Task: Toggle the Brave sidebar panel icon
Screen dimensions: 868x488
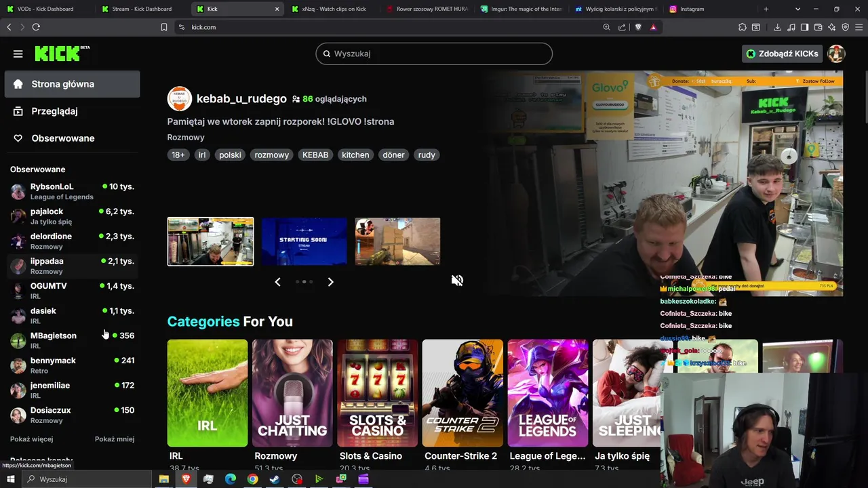Action: [x=804, y=27]
